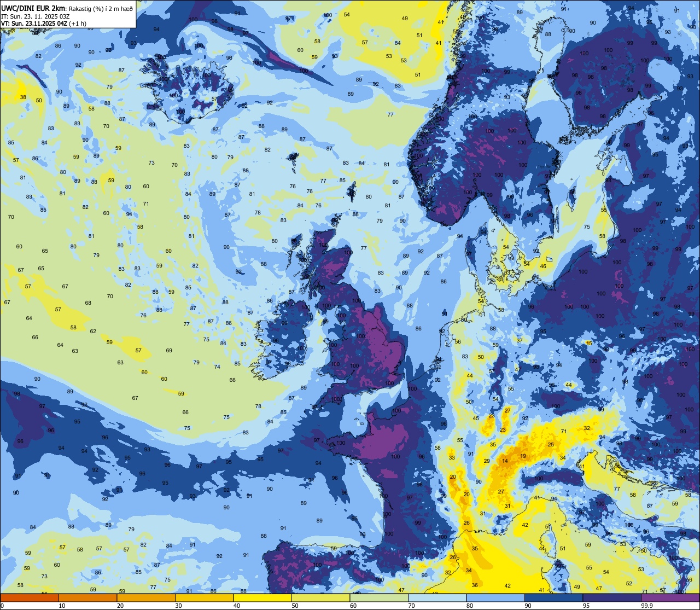Click the humidity value '46' on the map

click(543, 266)
